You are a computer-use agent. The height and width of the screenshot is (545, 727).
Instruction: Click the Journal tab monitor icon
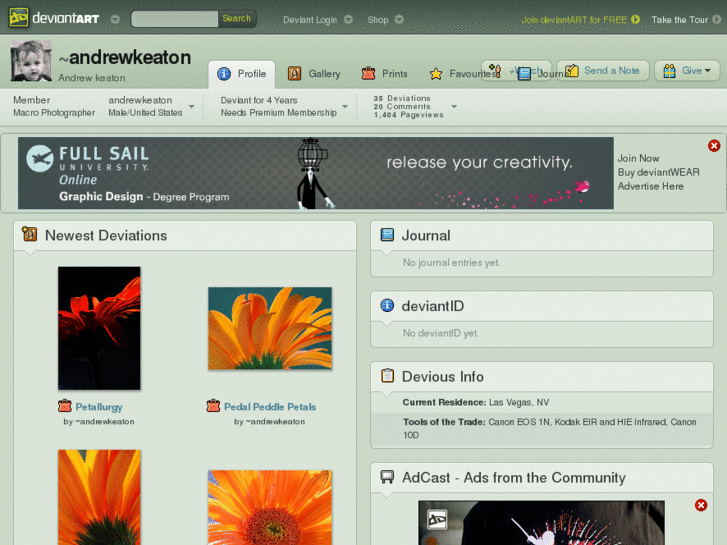pyautogui.click(x=524, y=74)
